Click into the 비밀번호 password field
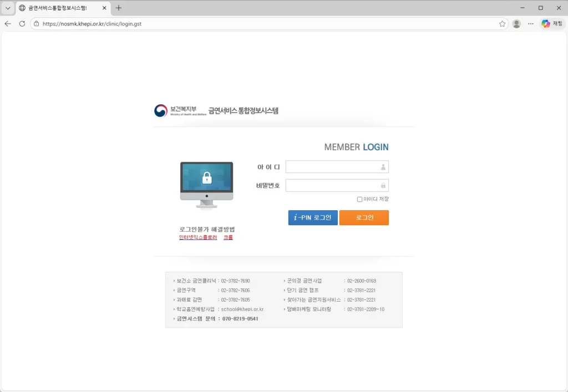The width and height of the screenshot is (568, 392). pos(332,185)
